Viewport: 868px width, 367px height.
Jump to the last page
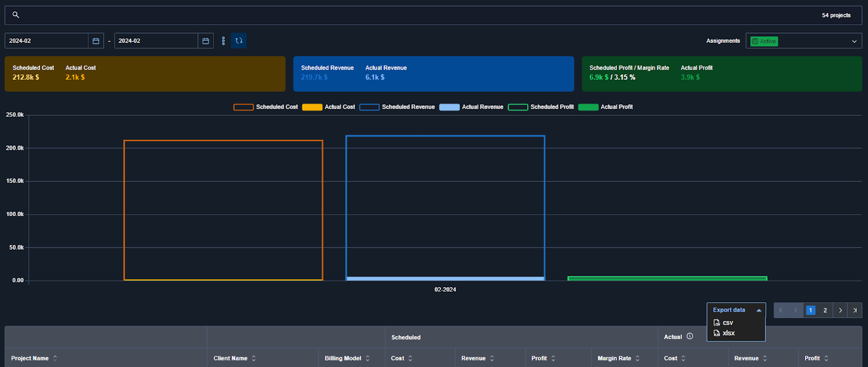[855, 311]
